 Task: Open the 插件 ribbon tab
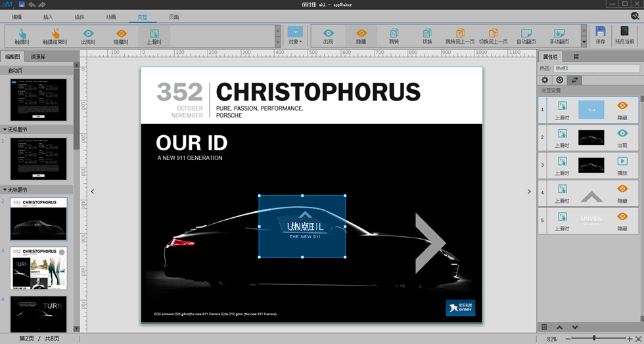[x=80, y=17]
